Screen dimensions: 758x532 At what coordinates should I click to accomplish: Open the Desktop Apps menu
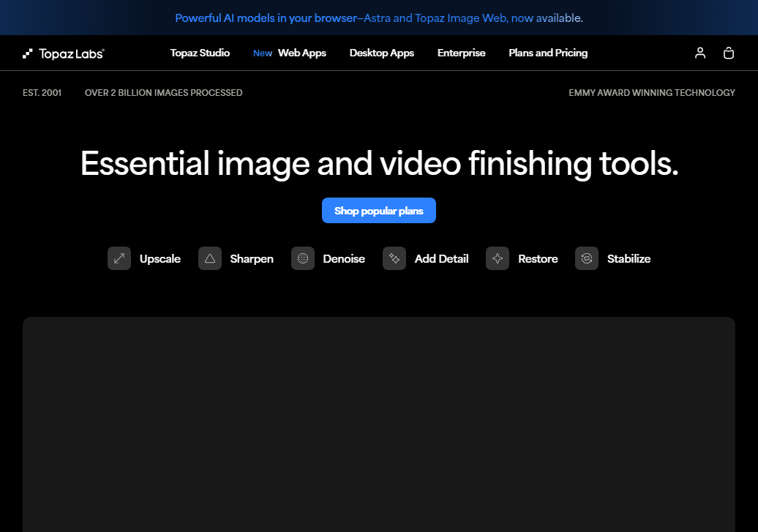(382, 53)
